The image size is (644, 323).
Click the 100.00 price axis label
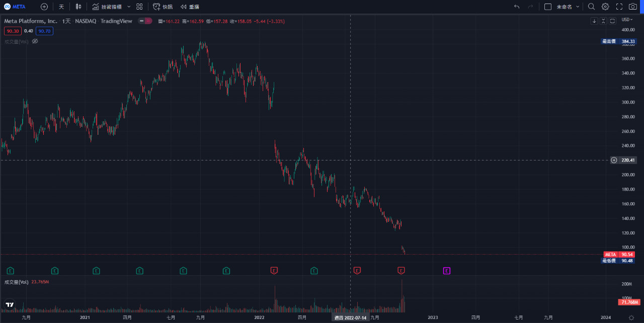pyautogui.click(x=628, y=247)
